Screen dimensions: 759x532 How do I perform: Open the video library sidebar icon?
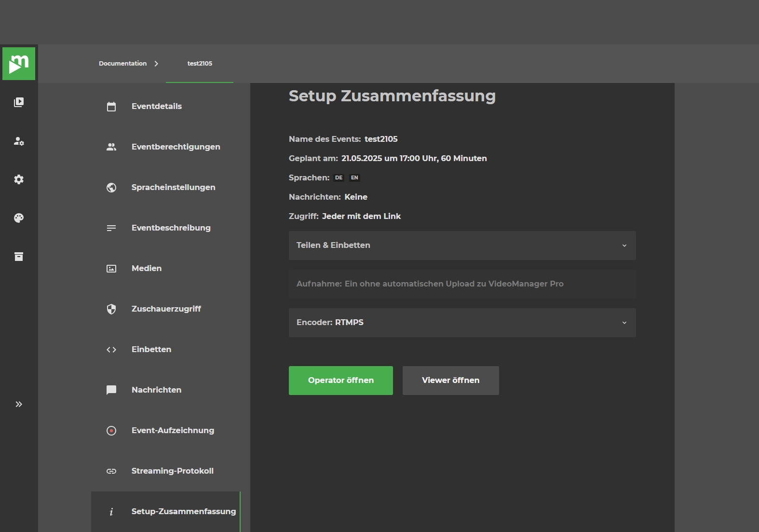click(x=19, y=102)
